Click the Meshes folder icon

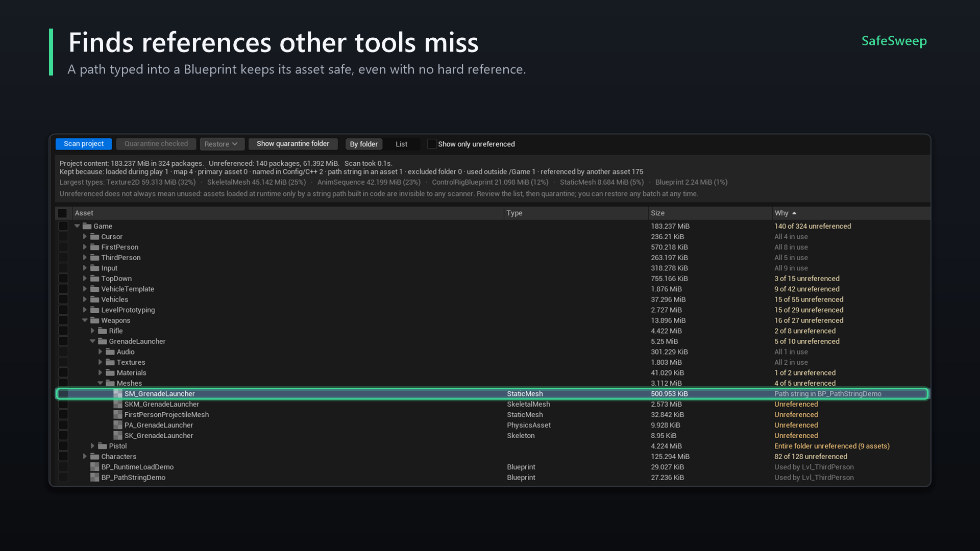point(110,383)
